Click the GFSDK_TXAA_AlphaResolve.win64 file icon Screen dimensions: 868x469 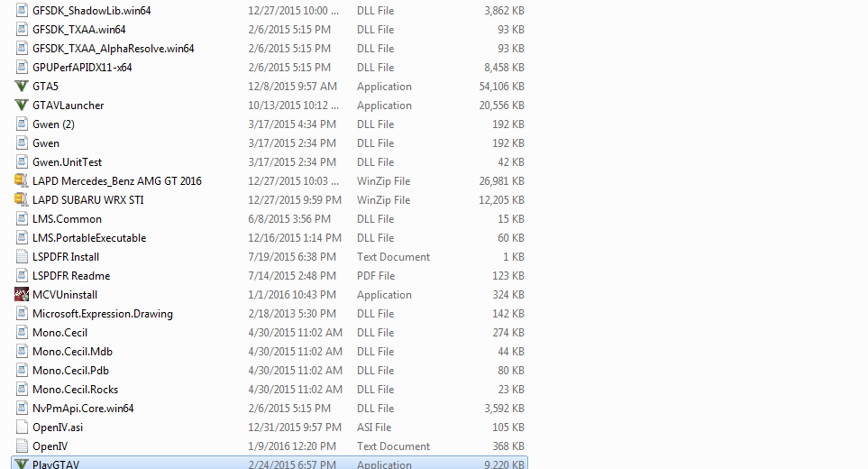pos(22,48)
